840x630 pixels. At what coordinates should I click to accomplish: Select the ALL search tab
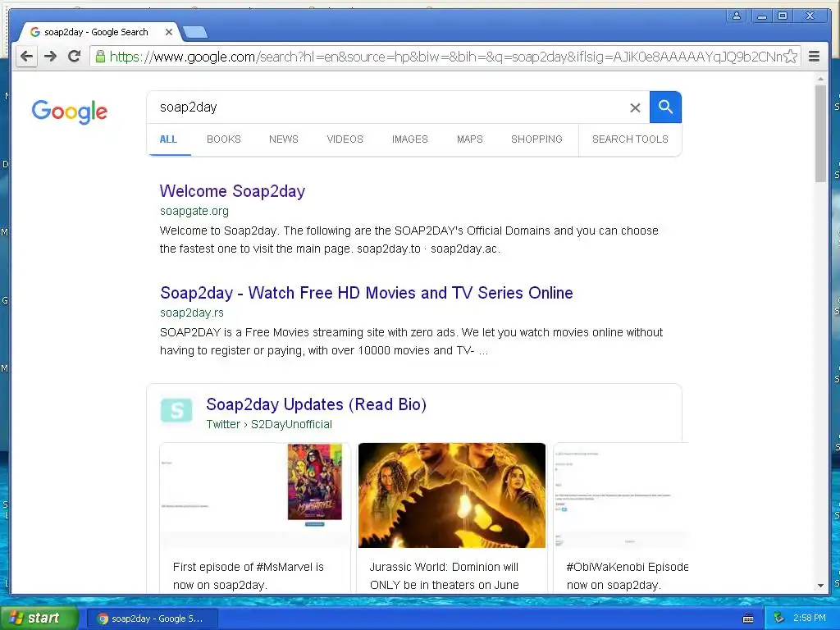tap(168, 139)
